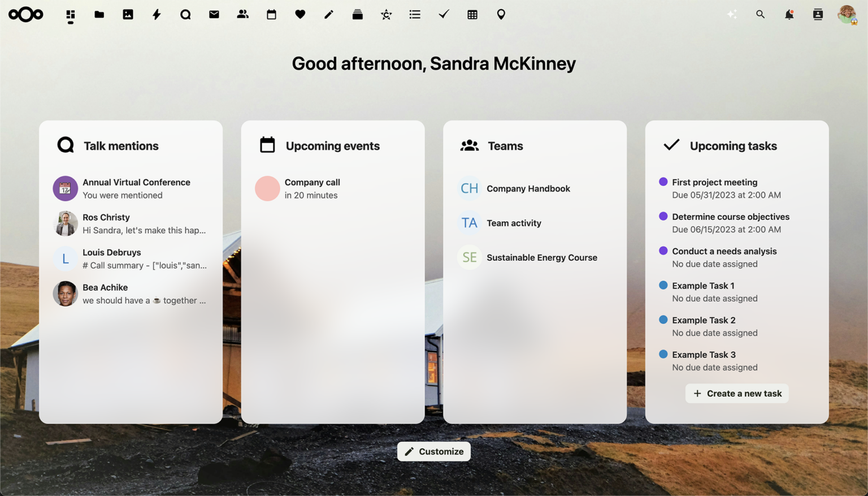Open the unified search magnifier
868x496 pixels.
(760, 15)
